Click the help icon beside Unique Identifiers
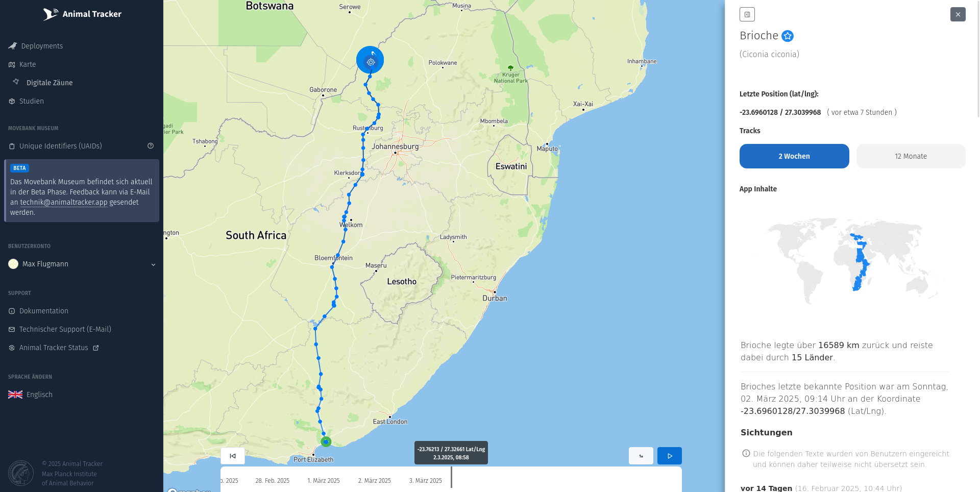The image size is (980, 492). coord(151,146)
